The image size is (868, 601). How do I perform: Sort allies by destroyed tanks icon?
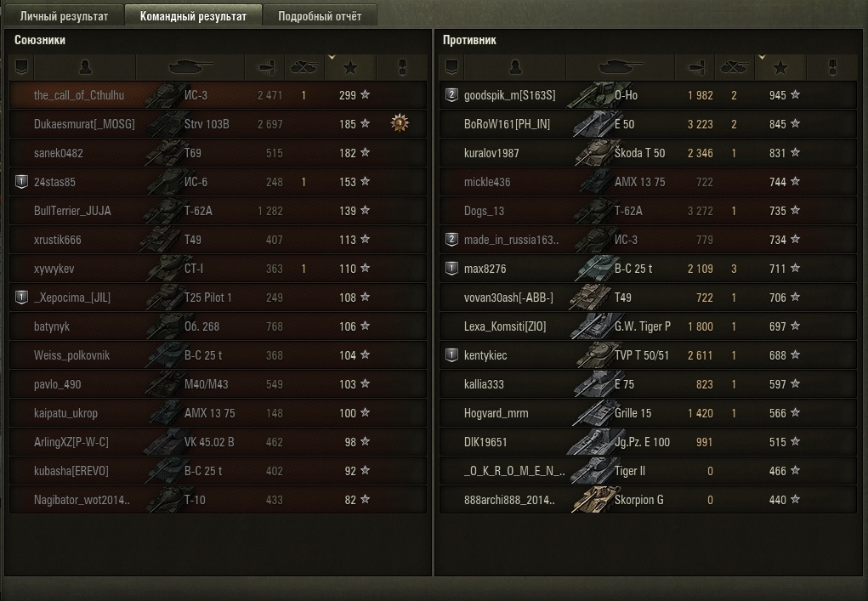[304, 67]
